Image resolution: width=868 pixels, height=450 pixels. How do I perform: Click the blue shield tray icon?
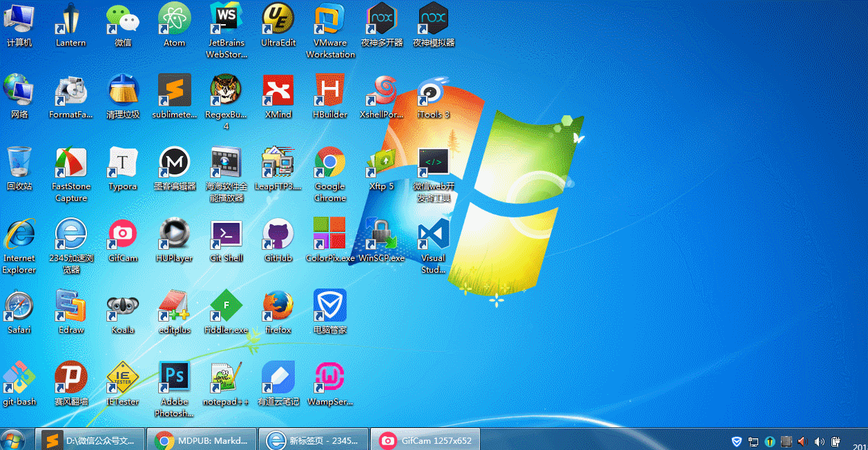737,442
